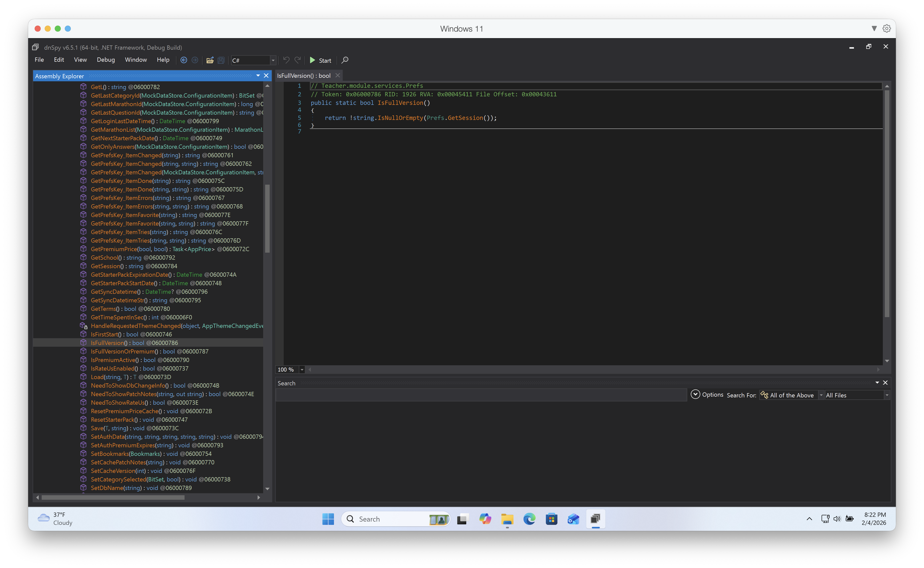Open the All Files search location dropdown
Image resolution: width=924 pixels, height=568 pixels.
click(x=887, y=395)
